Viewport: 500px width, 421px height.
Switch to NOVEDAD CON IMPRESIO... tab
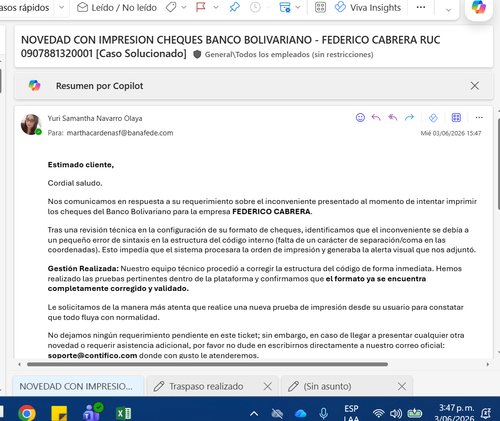point(78,386)
